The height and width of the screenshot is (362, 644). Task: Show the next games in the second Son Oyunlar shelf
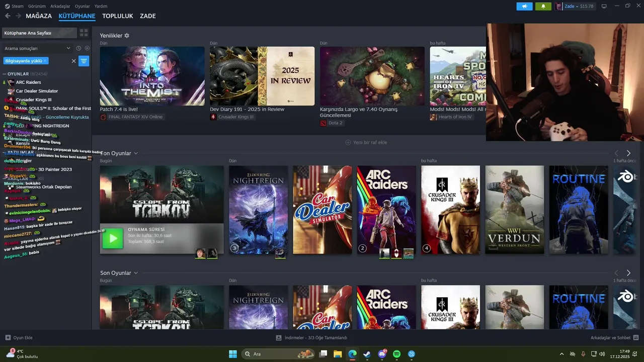coord(628,273)
